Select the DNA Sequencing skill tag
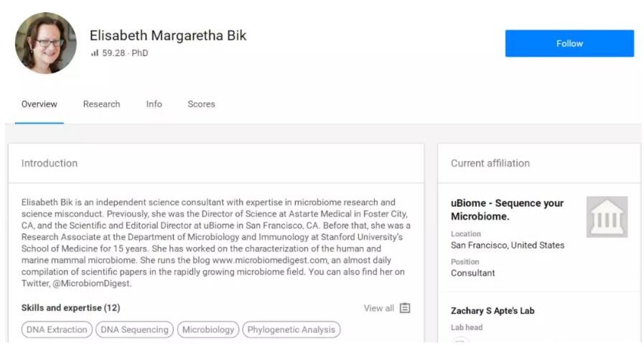Image resolution: width=644 pixels, height=359 pixels. click(x=134, y=330)
